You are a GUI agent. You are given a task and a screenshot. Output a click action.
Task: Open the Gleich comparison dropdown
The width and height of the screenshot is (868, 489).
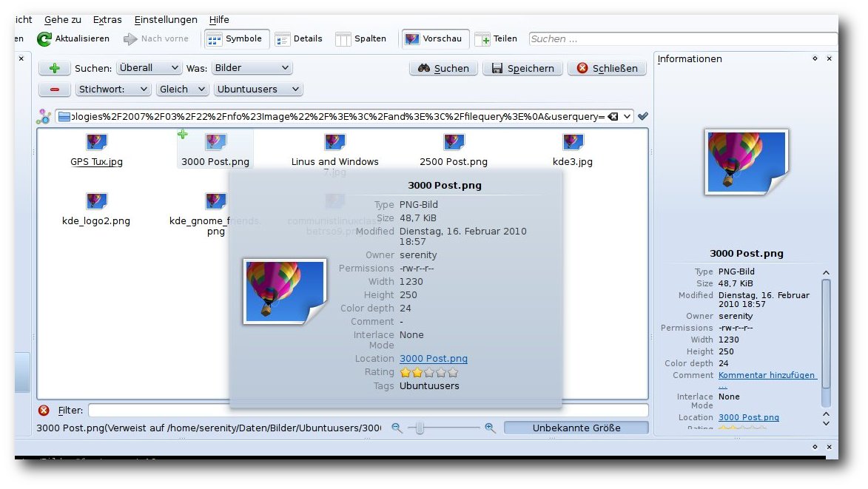(182, 89)
